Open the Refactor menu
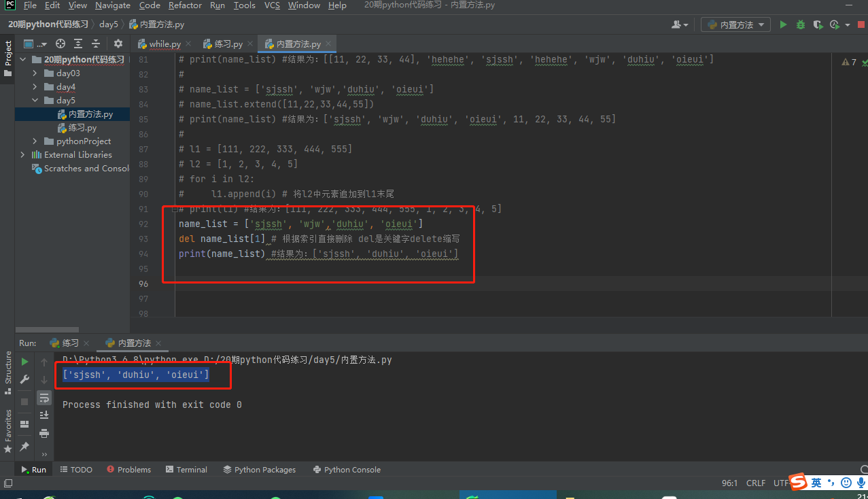 (x=185, y=5)
